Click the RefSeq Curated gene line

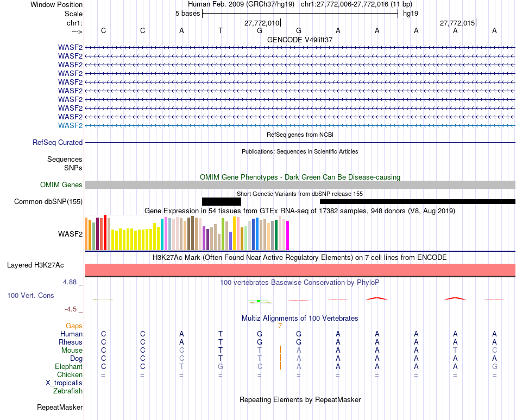click(300, 143)
